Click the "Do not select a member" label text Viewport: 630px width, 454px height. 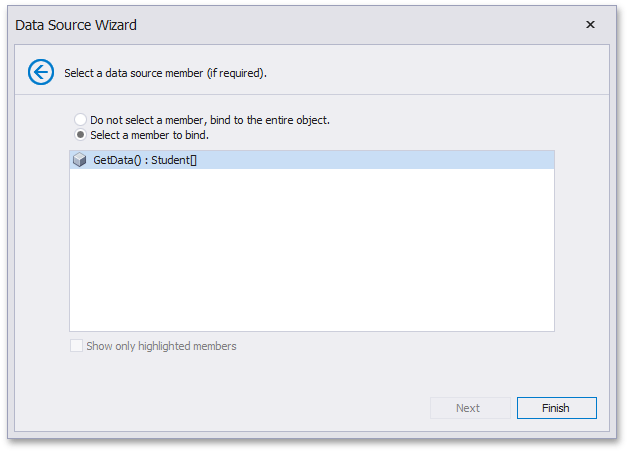(150, 120)
